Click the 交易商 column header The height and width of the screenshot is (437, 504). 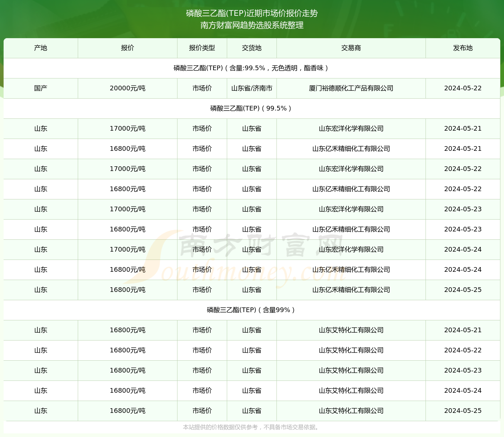coord(351,48)
